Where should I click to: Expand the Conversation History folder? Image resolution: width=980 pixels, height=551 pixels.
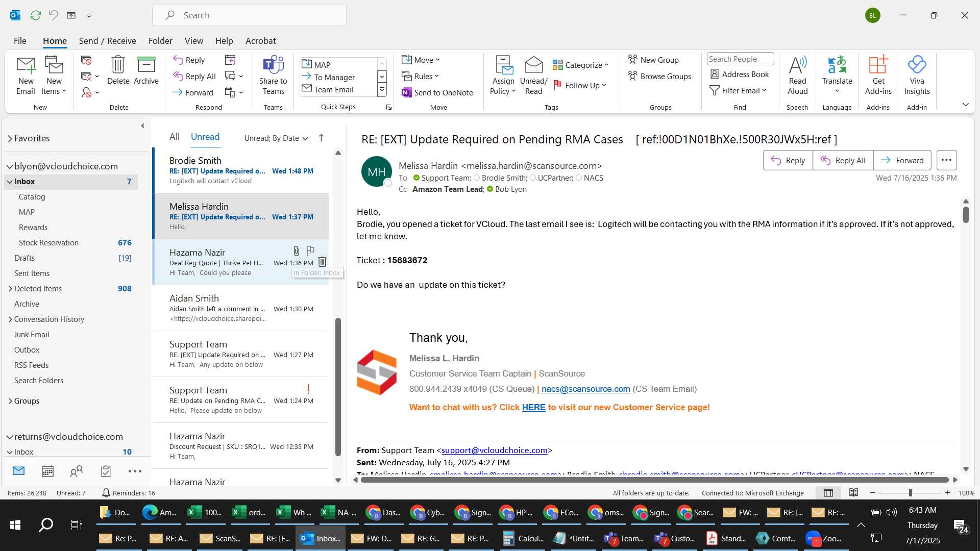pos(10,319)
